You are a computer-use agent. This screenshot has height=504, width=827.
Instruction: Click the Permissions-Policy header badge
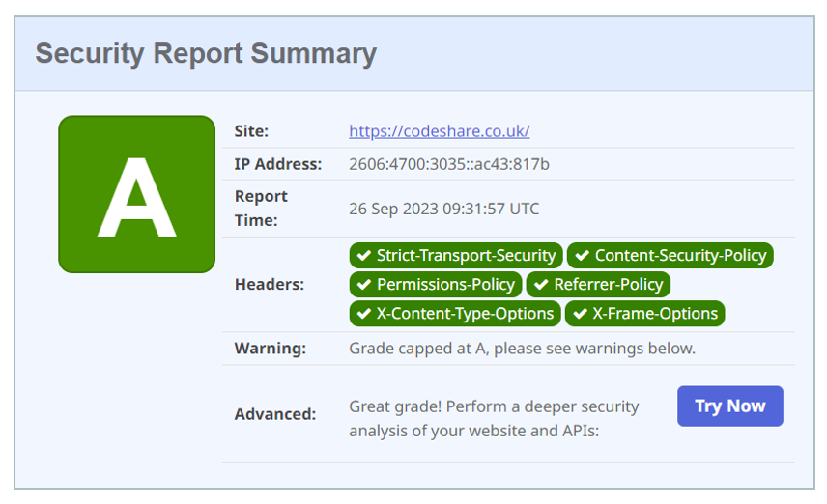pyautogui.click(x=436, y=285)
